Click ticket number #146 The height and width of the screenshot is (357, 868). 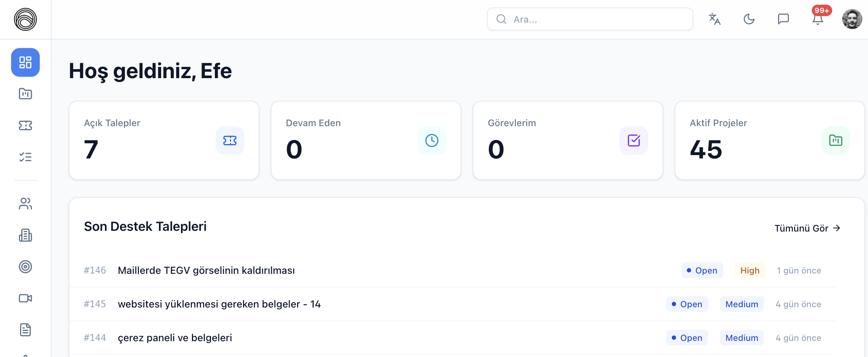(x=95, y=270)
